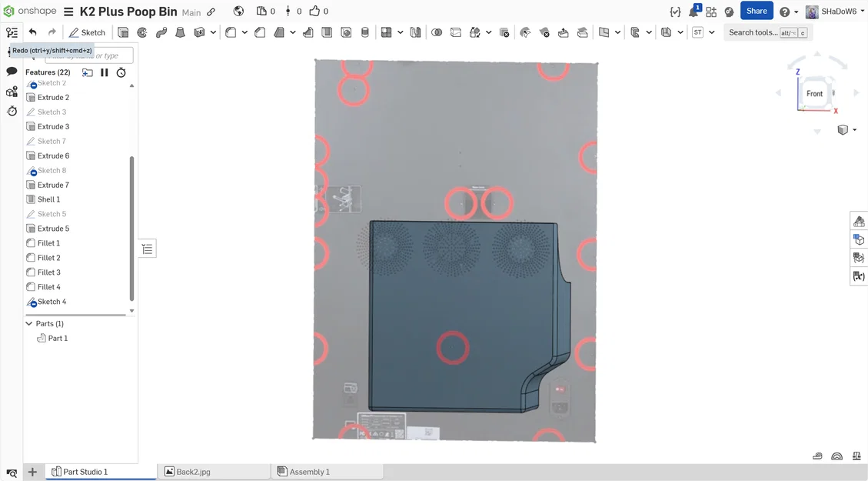Select the Linear pattern tool
This screenshot has width=868, height=481.
point(387,32)
